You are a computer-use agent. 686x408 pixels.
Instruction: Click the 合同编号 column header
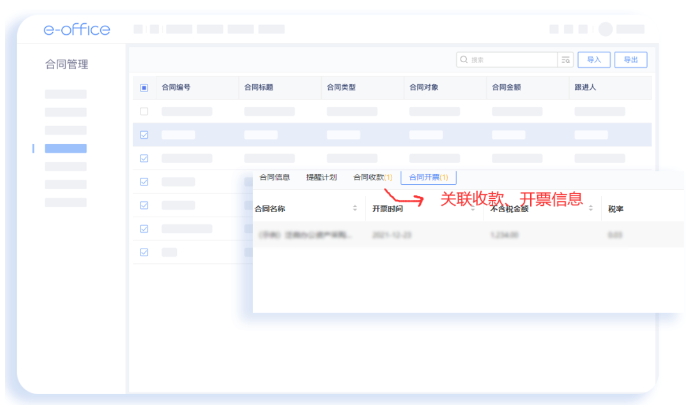176,88
